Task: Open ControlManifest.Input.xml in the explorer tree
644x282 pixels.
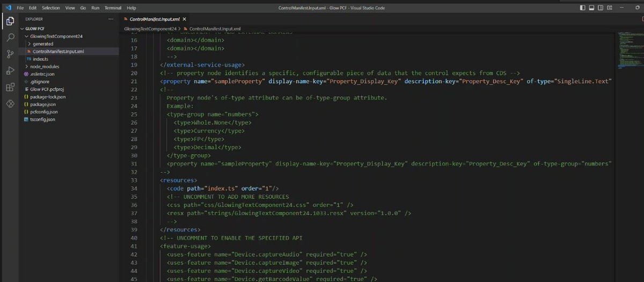Action: click(x=58, y=51)
